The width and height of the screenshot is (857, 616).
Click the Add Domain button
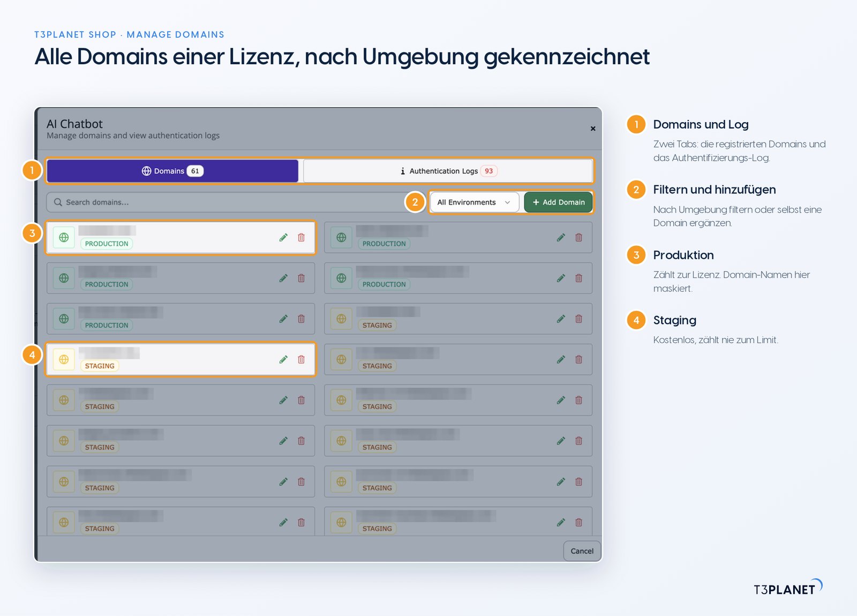558,202
